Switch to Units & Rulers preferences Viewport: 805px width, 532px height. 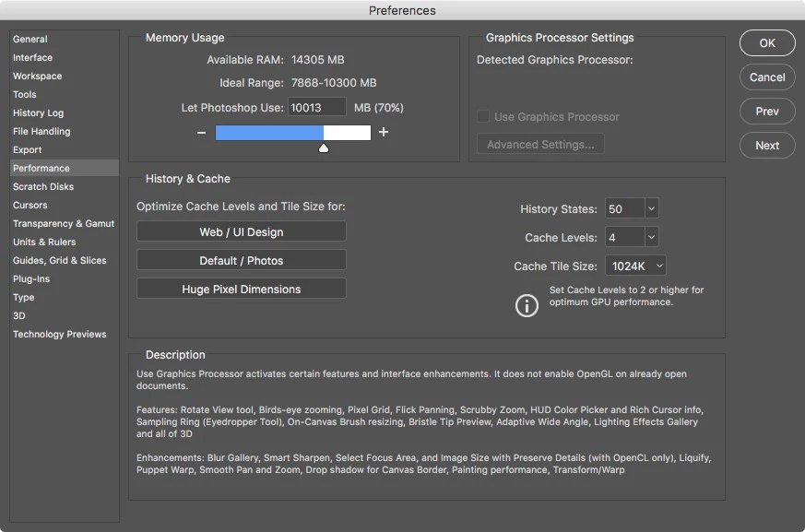(65, 242)
